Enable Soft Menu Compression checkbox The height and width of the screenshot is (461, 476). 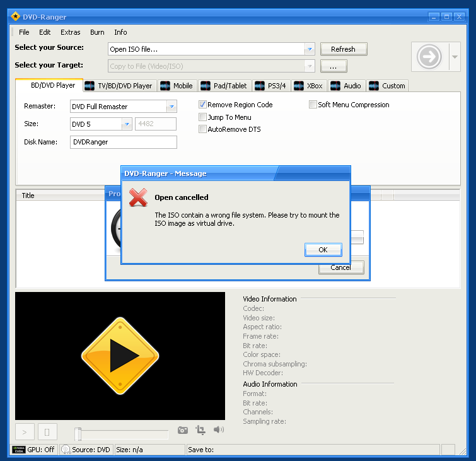point(313,105)
